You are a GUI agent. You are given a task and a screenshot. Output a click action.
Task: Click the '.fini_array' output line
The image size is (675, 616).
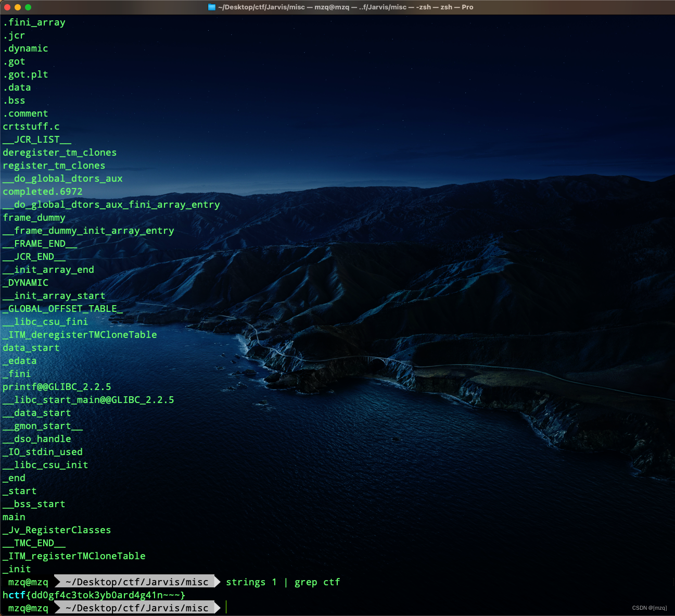pyautogui.click(x=34, y=22)
